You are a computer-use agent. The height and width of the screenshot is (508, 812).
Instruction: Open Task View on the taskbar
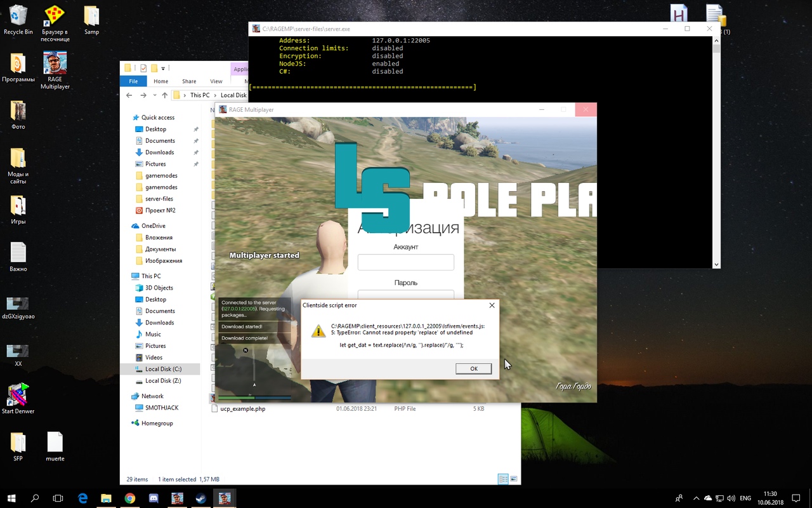pos(58,498)
